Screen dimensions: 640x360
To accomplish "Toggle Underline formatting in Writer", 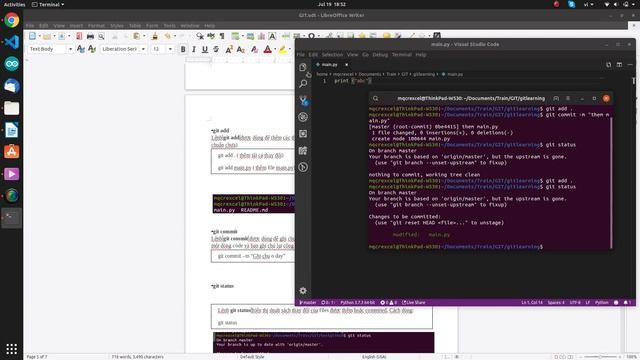I will click(x=204, y=49).
